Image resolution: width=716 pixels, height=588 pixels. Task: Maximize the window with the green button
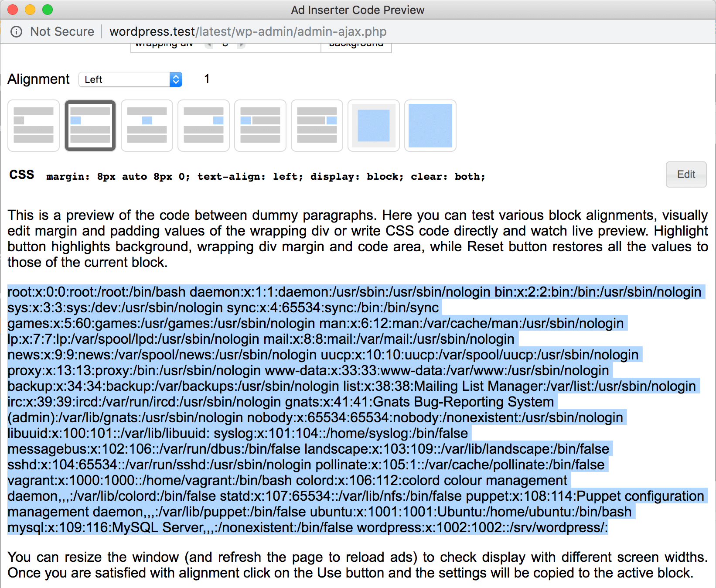click(48, 10)
